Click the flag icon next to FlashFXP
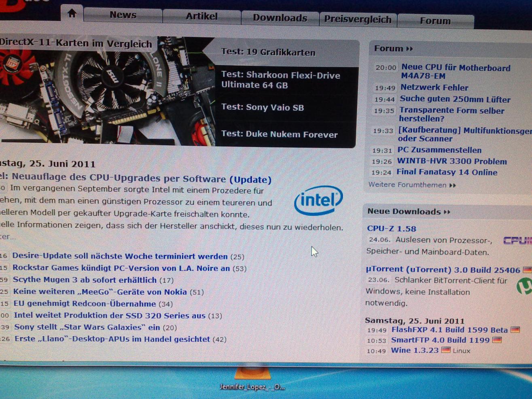Image resolution: width=532 pixels, height=399 pixels. pos(515,330)
